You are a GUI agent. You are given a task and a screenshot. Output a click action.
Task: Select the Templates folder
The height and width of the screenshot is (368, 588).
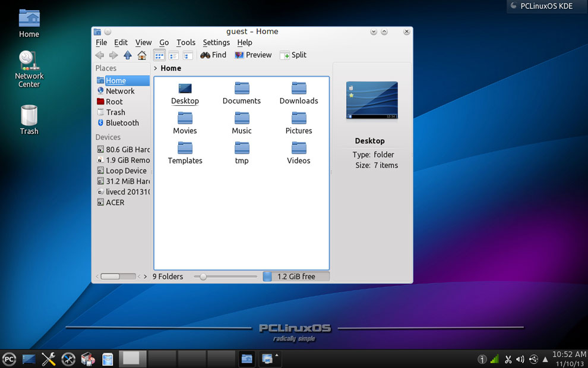185,153
